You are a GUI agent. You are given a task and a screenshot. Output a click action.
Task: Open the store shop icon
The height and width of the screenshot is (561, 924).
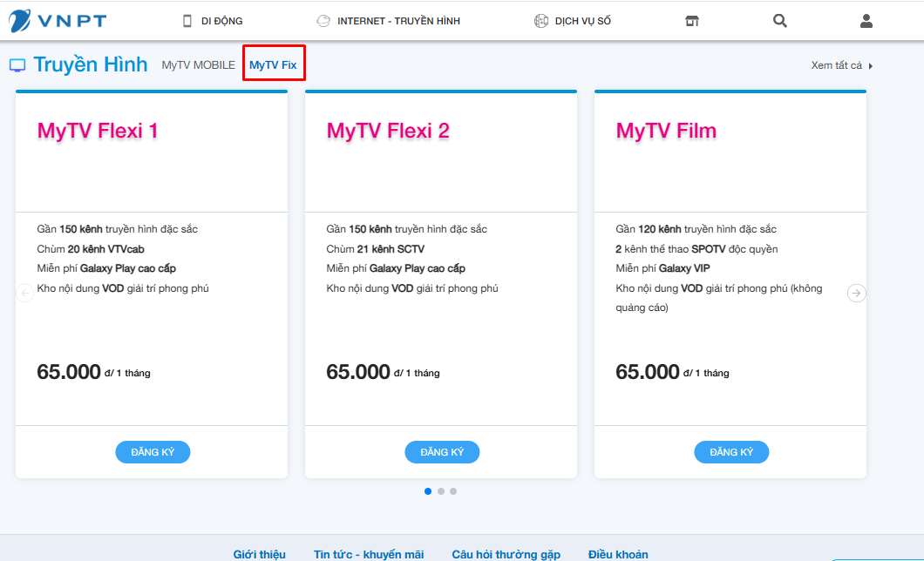[x=692, y=21]
